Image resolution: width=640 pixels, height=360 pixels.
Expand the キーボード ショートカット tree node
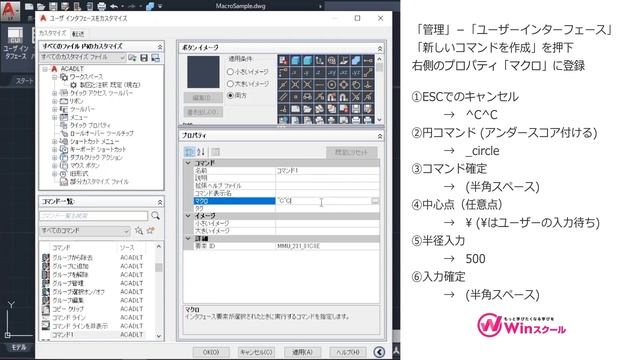(x=54, y=149)
